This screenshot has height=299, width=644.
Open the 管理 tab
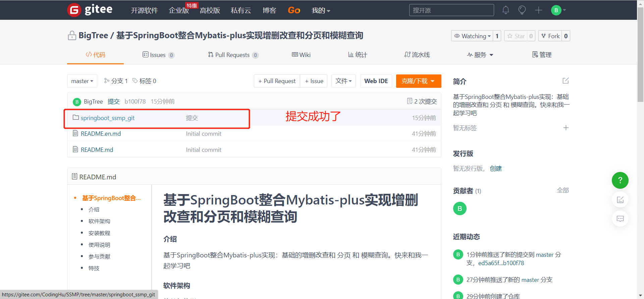point(542,55)
